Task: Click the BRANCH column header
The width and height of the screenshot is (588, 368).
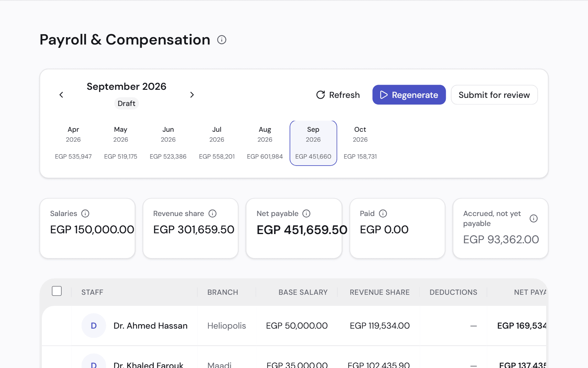Action: [x=223, y=292]
